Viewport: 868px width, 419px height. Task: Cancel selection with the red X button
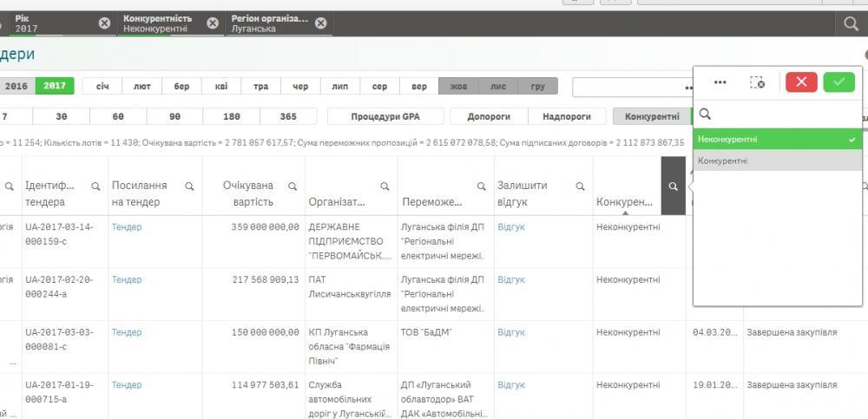pyautogui.click(x=800, y=82)
